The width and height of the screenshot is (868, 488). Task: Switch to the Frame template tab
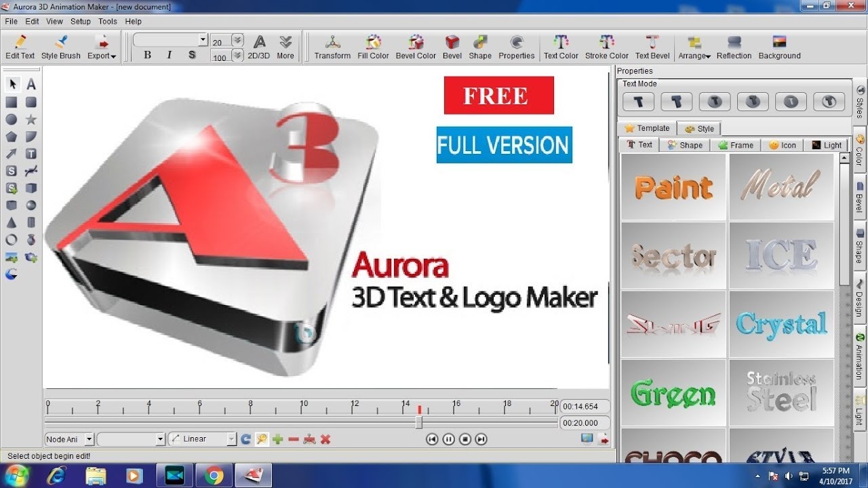click(735, 145)
